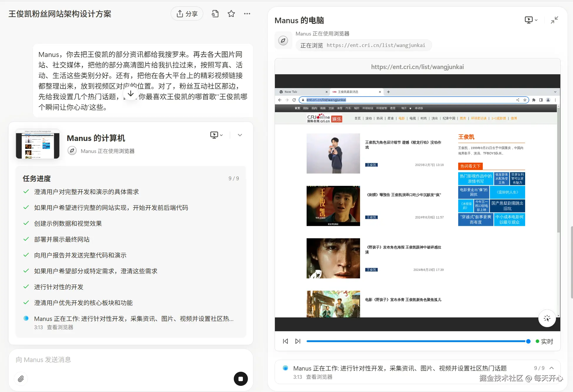Image resolution: width=573 pixels, height=392 pixels.
Task: Click the scroll-to-bottom arrow in chat
Action: [131, 94]
